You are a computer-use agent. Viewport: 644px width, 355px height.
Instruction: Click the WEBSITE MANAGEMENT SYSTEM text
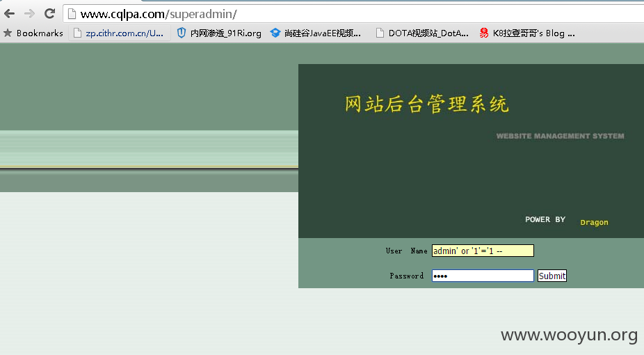coord(561,136)
